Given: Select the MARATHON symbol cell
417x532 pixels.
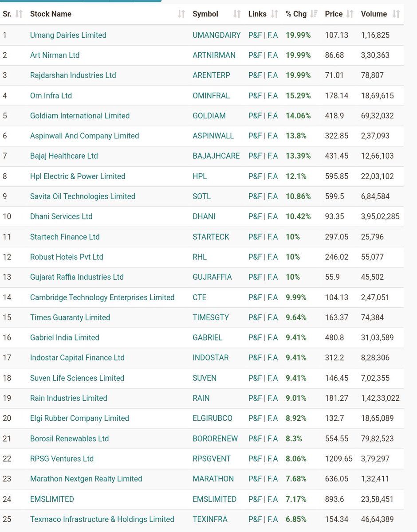Looking at the screenshot, I should pyautogui.click(x=213, y=479).
